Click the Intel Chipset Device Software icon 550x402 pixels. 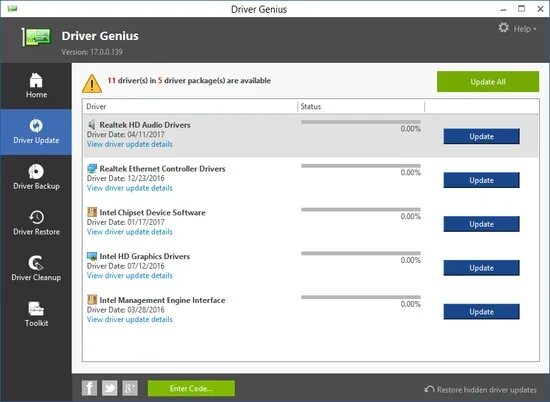[92, 212]
